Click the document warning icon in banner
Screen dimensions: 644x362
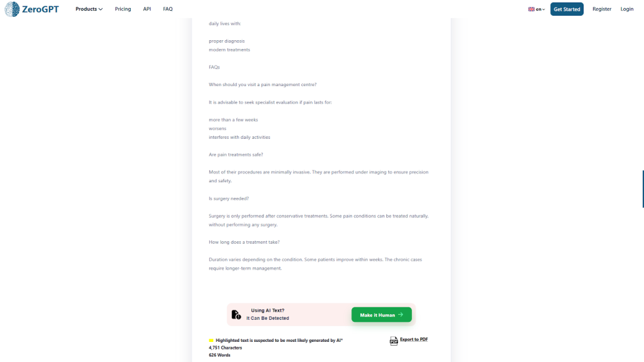pos(236,315)
